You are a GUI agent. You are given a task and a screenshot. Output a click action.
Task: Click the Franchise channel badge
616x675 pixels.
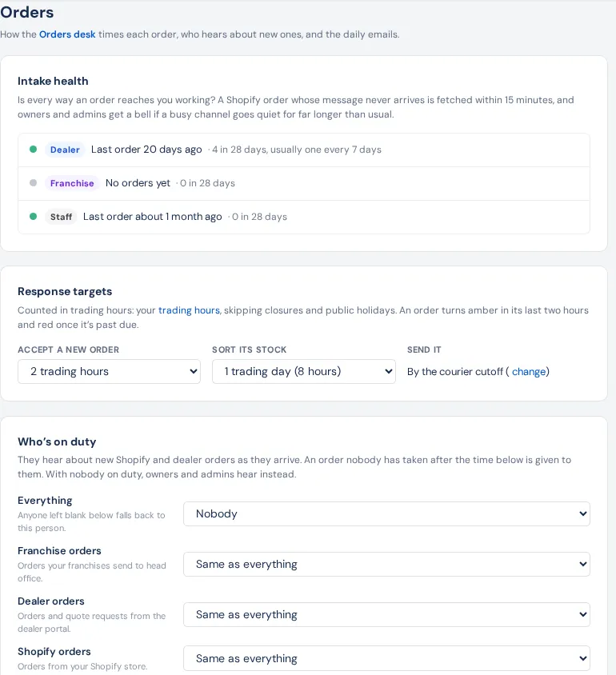pos(72,183)
